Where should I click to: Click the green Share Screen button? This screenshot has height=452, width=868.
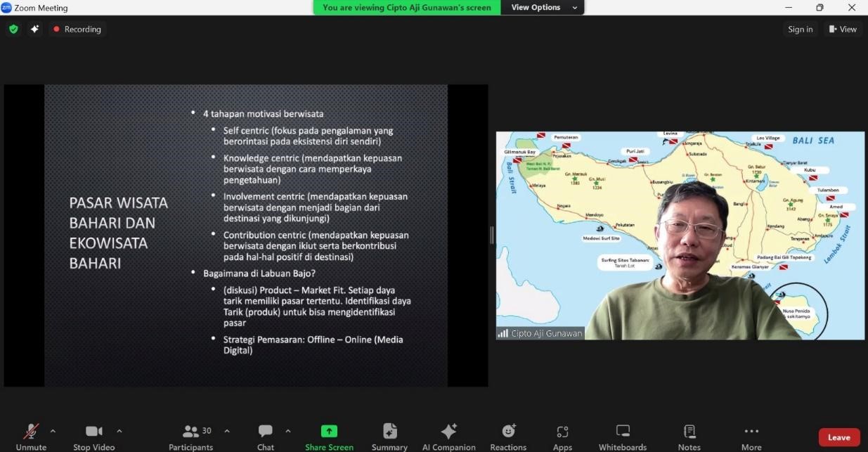click(329, 437)
